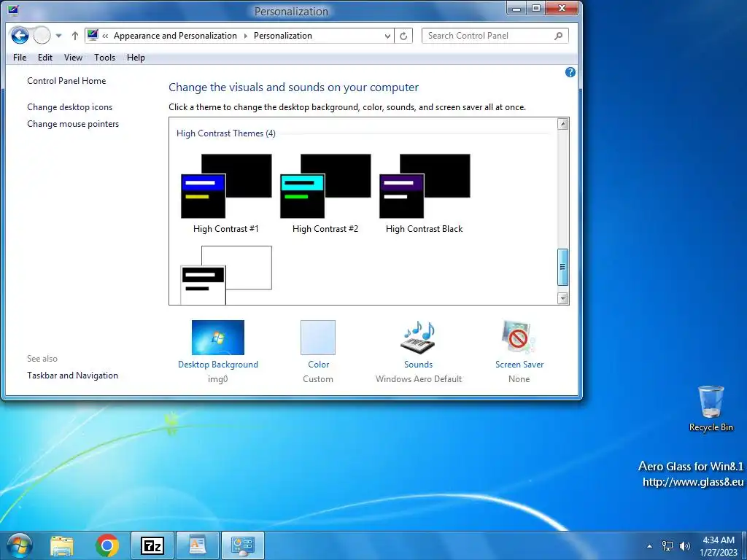Open the File menu

point(20,58)
